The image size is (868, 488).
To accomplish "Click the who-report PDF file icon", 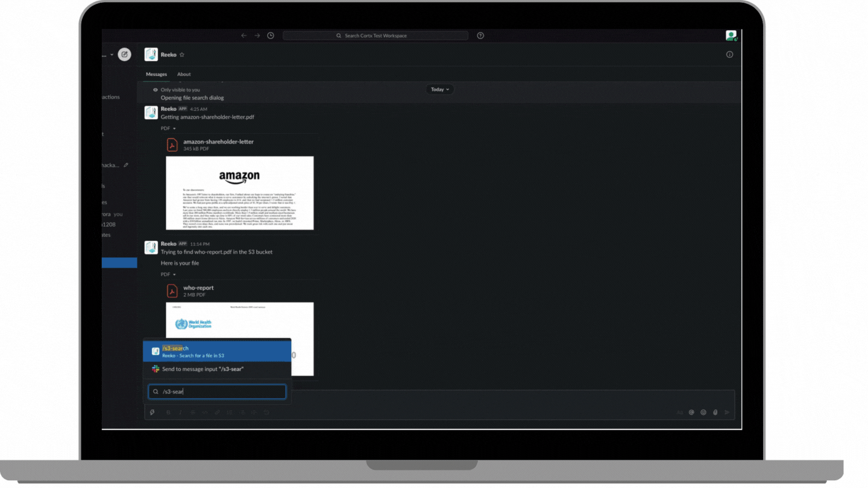I will click(172, 290).
